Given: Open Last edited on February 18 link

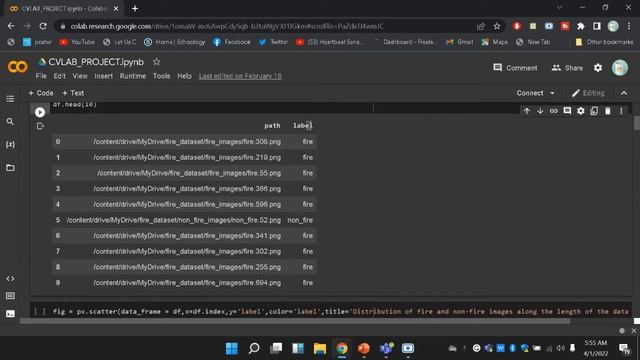Looking at the screenshot, I should click(240, 76).
